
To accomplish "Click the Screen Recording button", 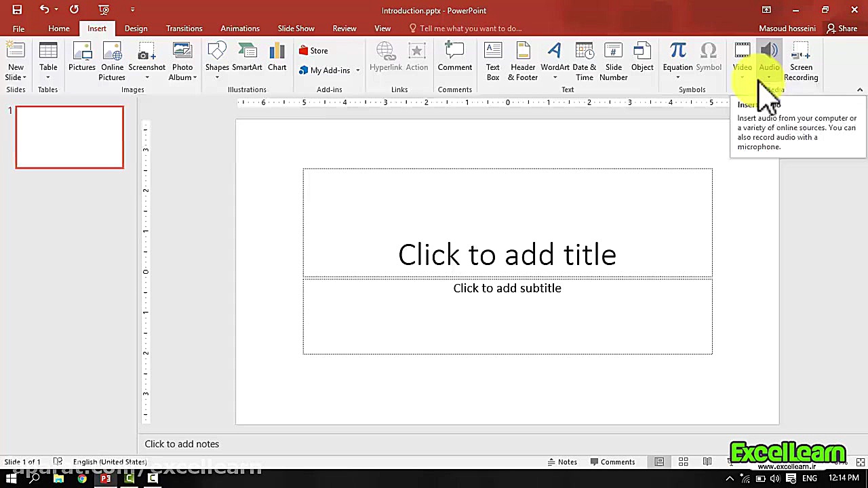I will tap(801, 62).
